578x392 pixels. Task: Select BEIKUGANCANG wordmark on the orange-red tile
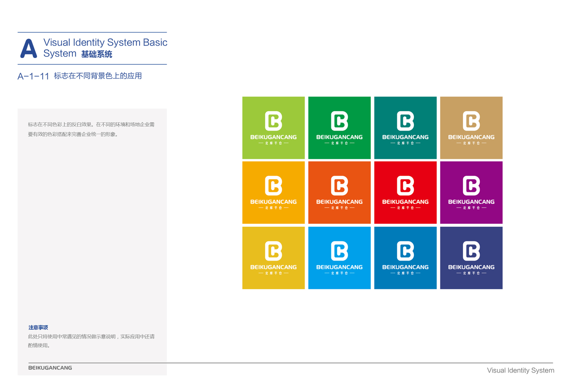click(x=339, y=202)
